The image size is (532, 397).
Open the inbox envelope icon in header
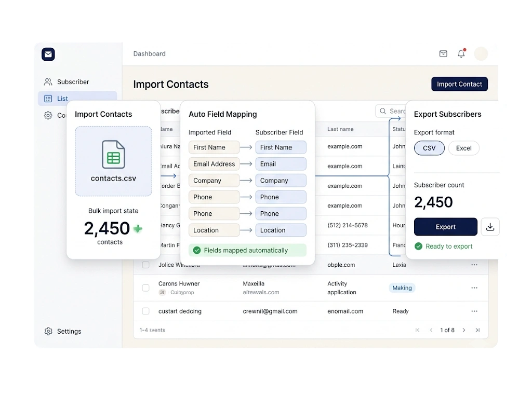443,53
